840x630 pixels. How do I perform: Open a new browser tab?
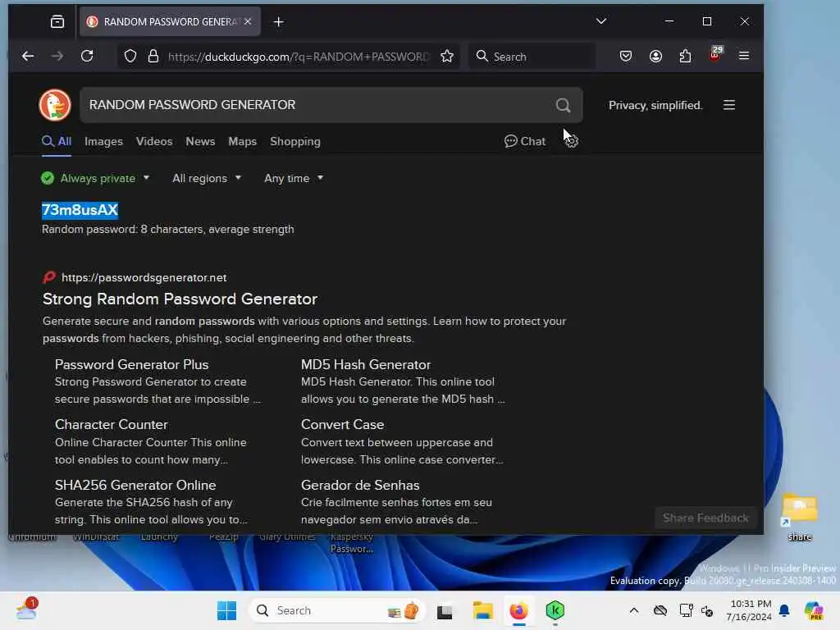(x=279, y=21)
